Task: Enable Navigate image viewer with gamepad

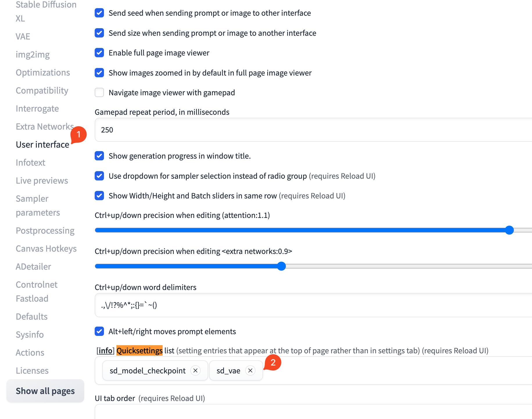Action: pos(99,93)
